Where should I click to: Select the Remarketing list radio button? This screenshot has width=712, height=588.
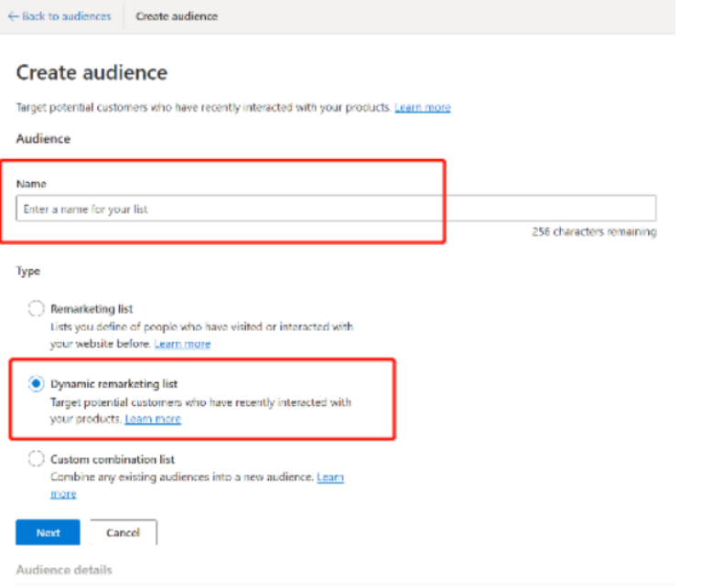tap(37, 309)
